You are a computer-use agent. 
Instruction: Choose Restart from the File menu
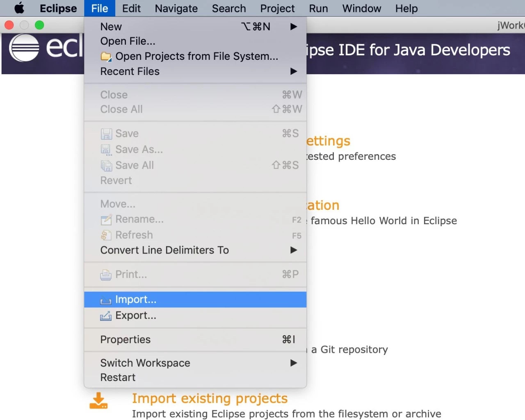(195, 377)
